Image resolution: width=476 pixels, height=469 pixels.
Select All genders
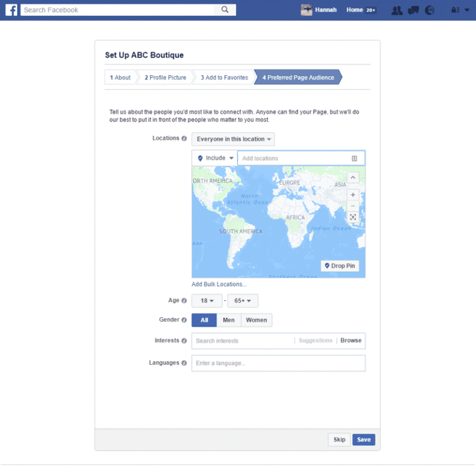click(x=205, y=320)
